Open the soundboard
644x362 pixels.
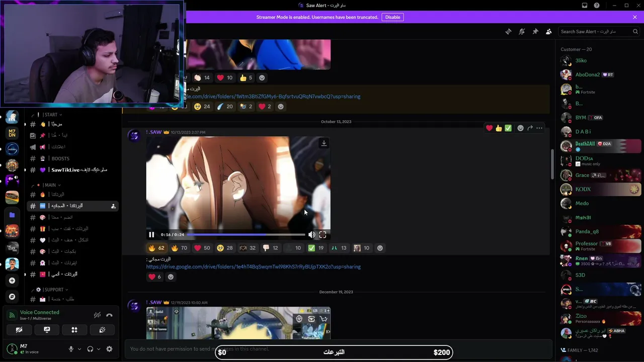pyautogui.click(x=102, y=330)
